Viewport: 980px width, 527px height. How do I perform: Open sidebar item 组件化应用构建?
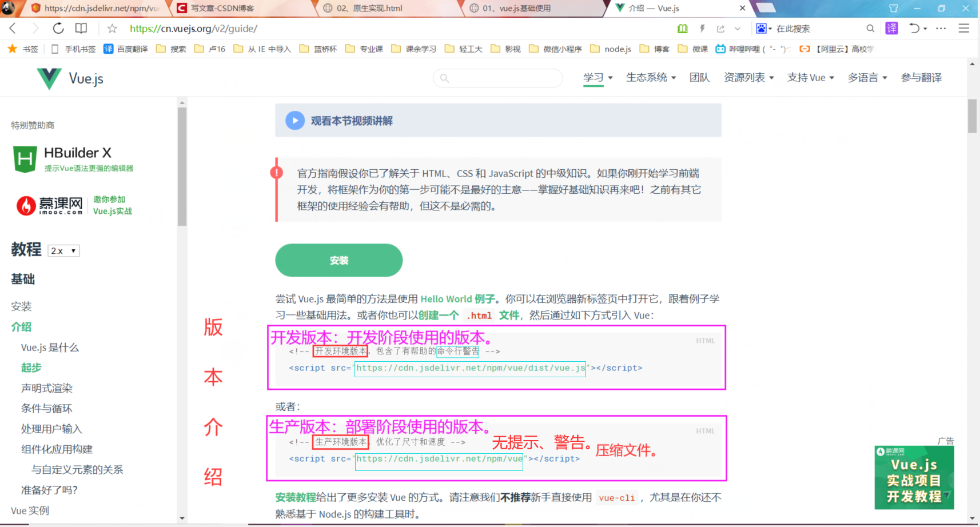(57, 449)
